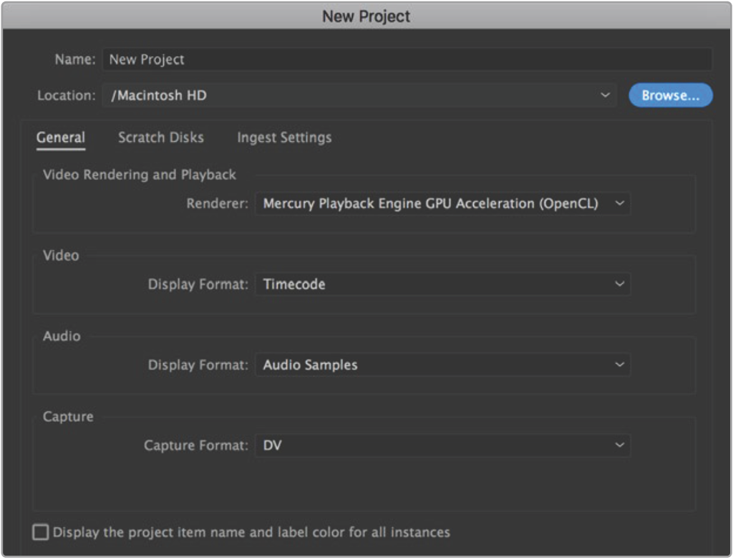The height and width of the screenshot is (560, 733).
Task: Open the Scratch Disks tab
Action: 161,137
